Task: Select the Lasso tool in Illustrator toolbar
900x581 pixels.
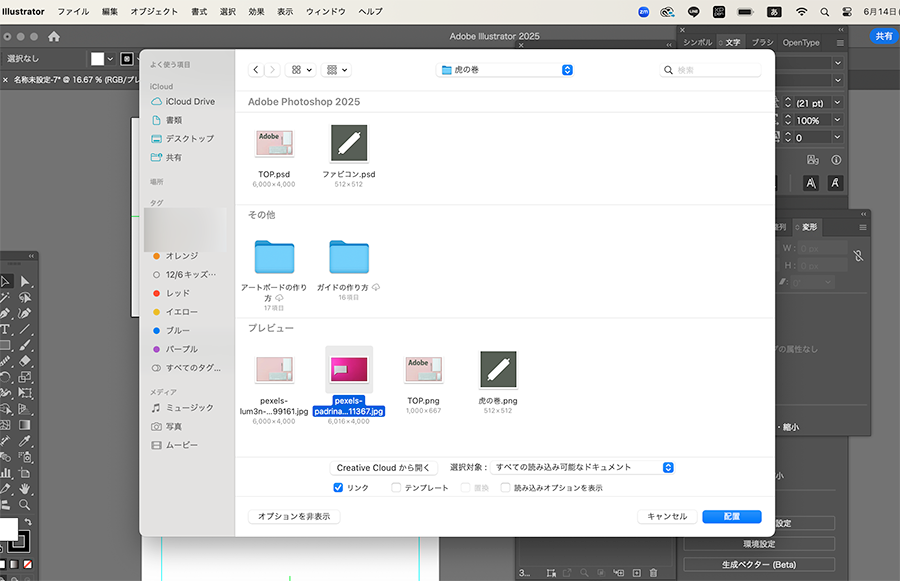Action: click(25, 297)
